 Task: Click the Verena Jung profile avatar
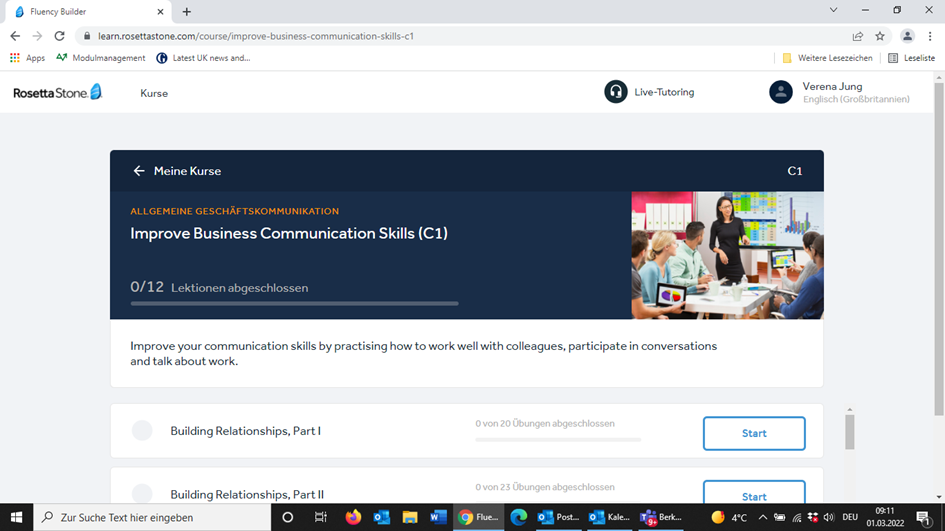pyautogui.click(x=781, y=92)
